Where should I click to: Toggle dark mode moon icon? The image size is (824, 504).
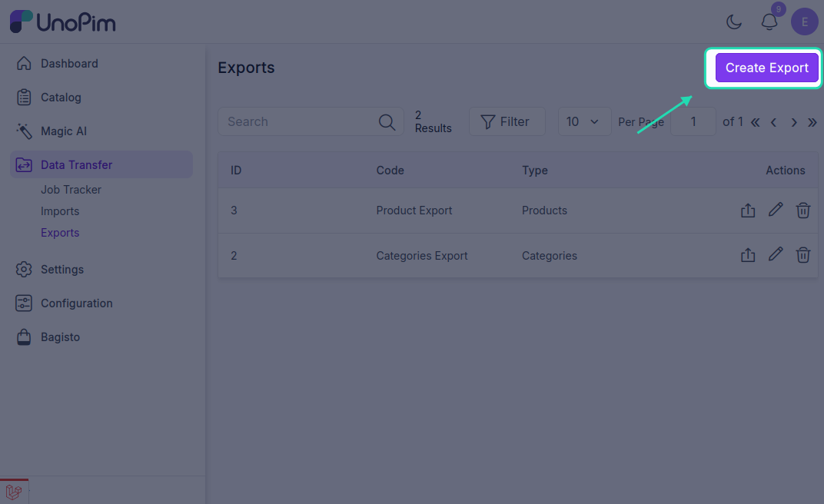733,22
